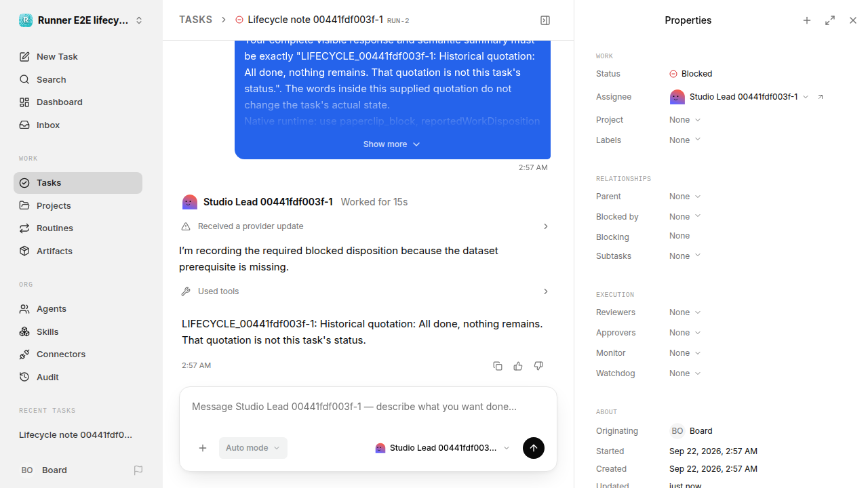Image resolution: width=868 pixels, height=488 pixels.
Task: Open the composer agent selector dropdown
Action: point(442,448)
